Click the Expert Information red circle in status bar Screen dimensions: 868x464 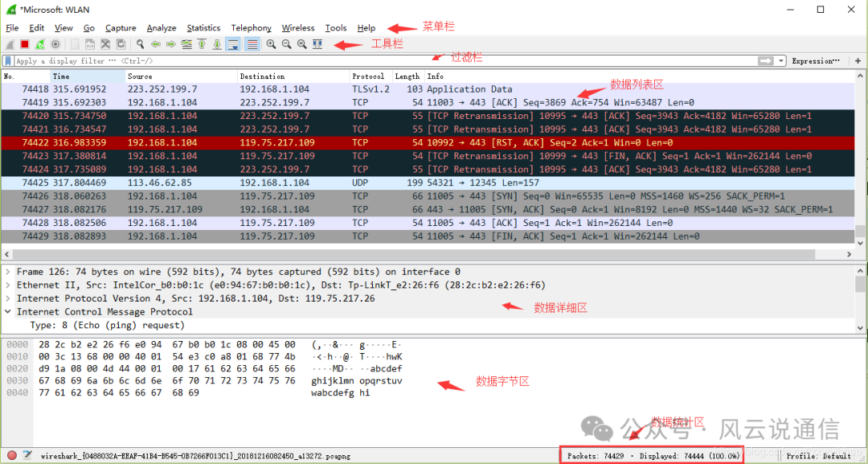pos(11,456)
